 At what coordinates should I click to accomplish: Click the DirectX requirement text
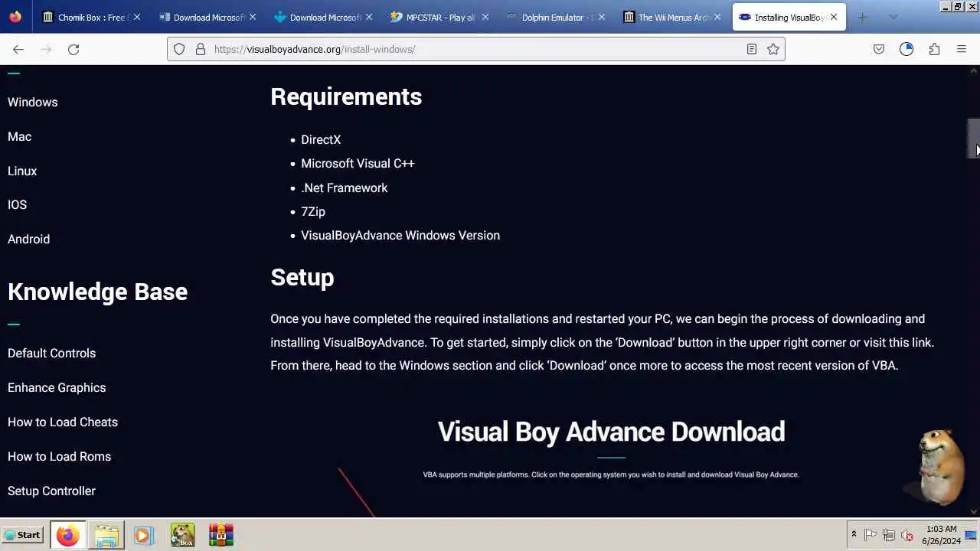[x=321, y=139]
